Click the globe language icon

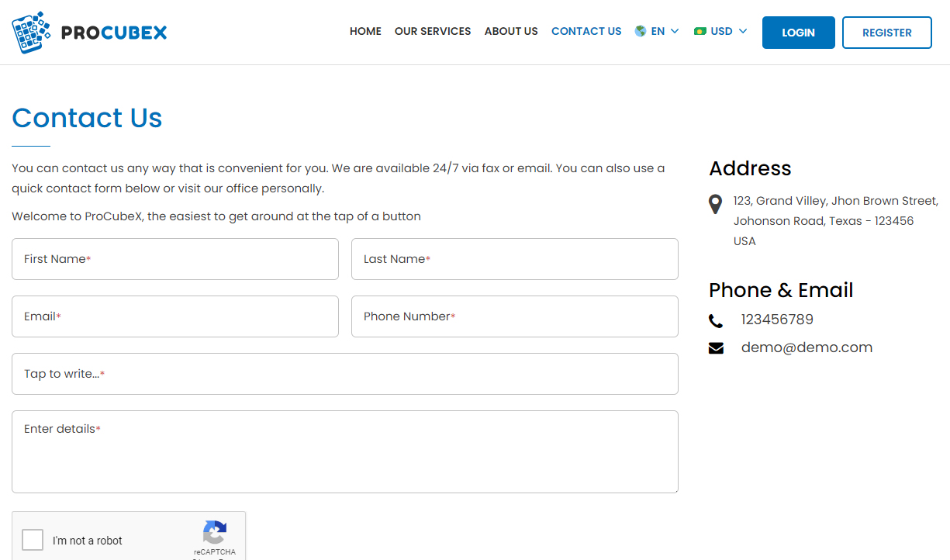pos(641,31)
